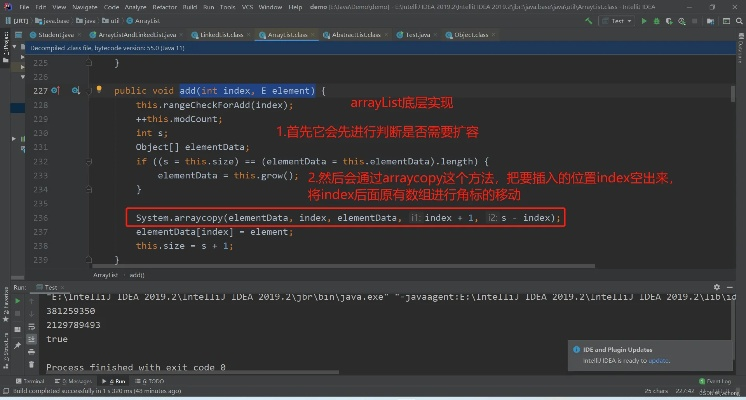Viewport: 746px width, 400px height.
Task: Click line number 236 in gutter
Action: point(40,218)
